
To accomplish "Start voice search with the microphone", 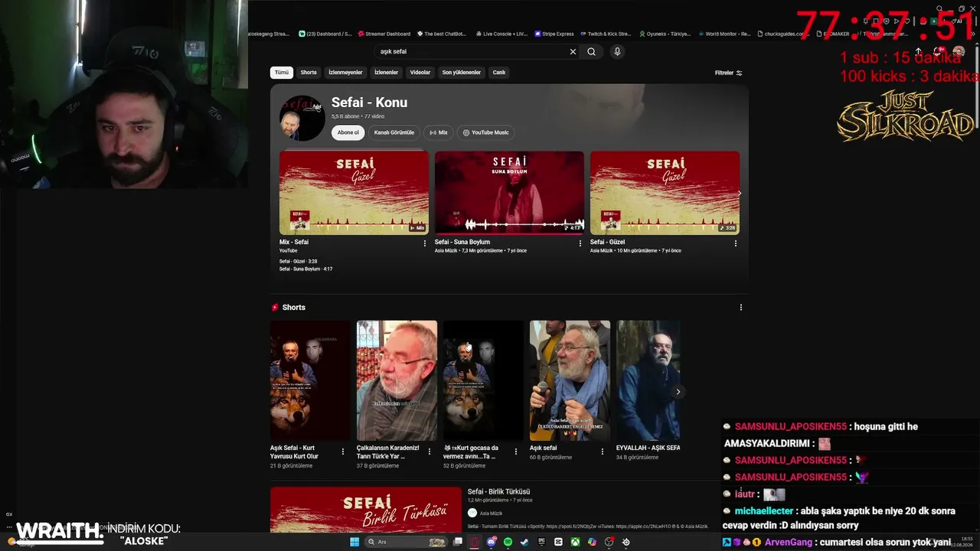I will pyautogui.click(x=617, y=51).
